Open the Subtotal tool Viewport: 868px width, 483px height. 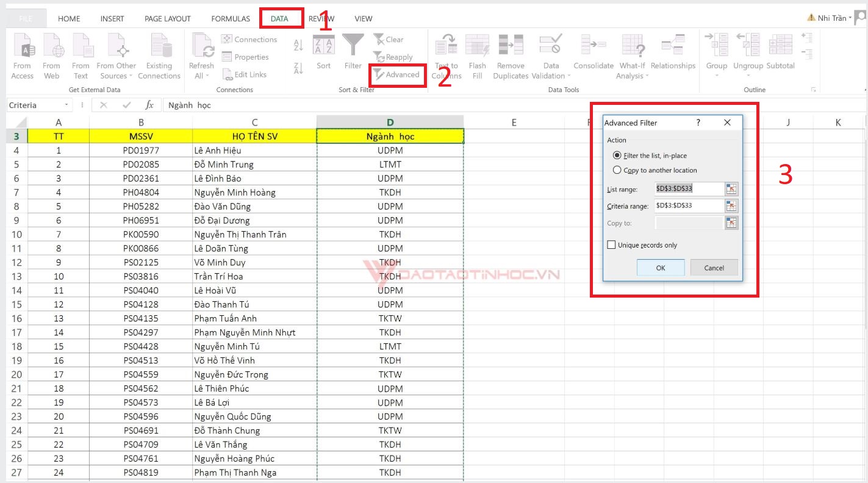(x=781, y=58)
